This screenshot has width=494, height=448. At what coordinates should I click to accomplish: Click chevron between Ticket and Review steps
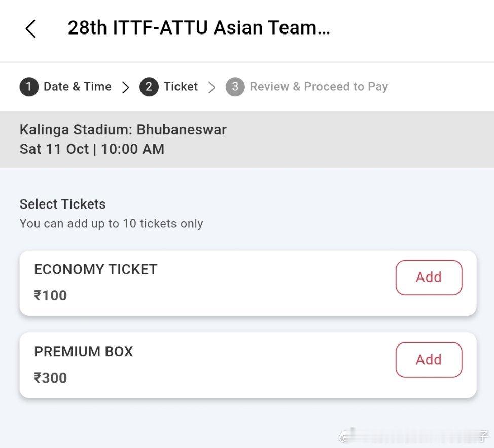click(x=211, y=87)
